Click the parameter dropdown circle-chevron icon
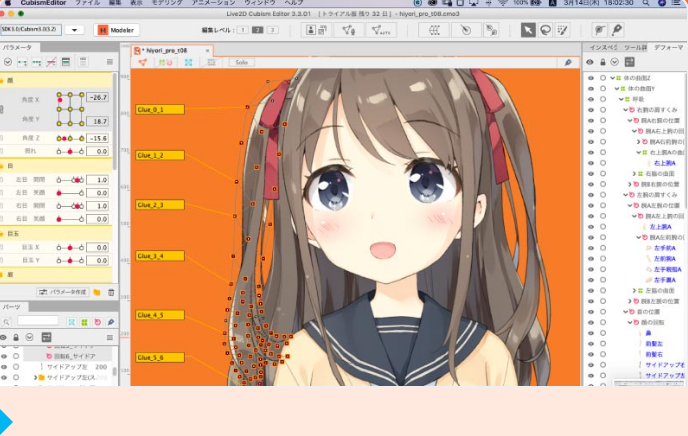Viewport: 688px width, 436px height. pyautogui.click(x=7, y=62)
